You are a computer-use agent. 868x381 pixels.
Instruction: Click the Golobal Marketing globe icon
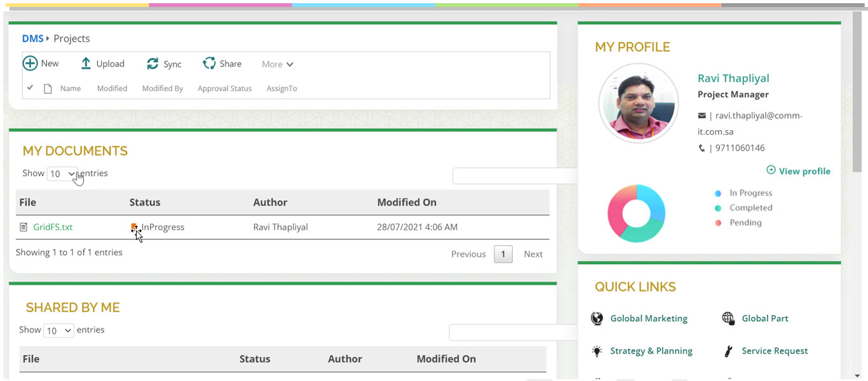(597, 319)
